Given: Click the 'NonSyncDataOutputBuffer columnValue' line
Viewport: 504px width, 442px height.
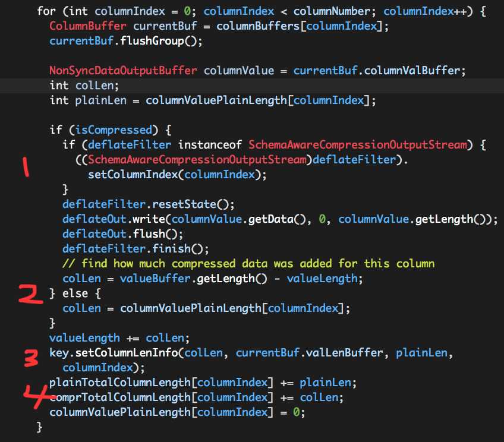Looking at the screenshot, I should point(257,71).
